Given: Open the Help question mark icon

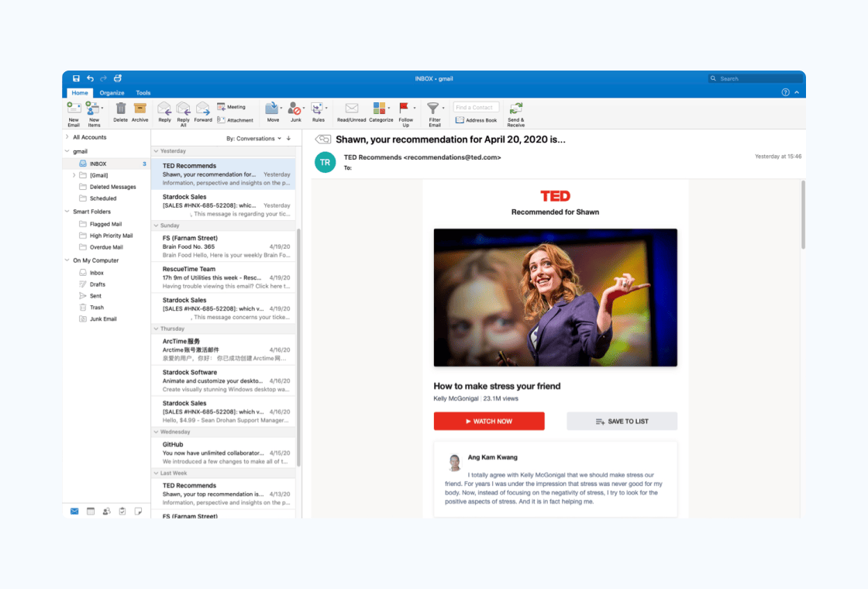Looking at the screenshot, I should 785,92.
